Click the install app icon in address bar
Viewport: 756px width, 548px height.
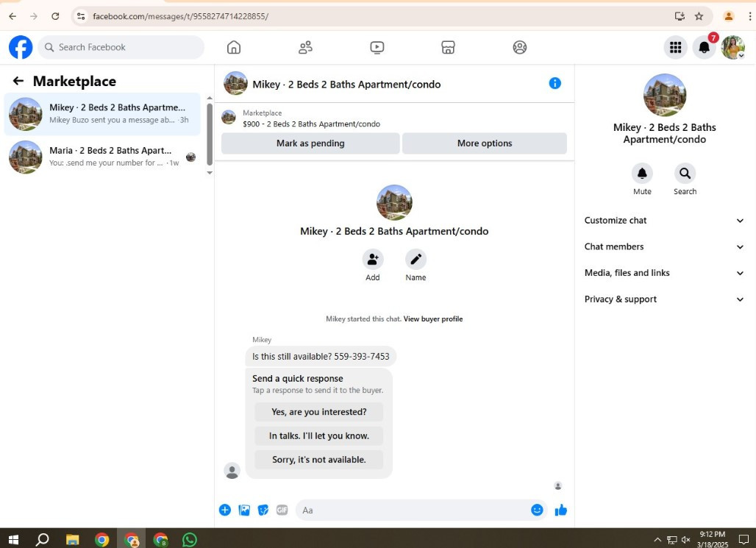tap(680, 16)
